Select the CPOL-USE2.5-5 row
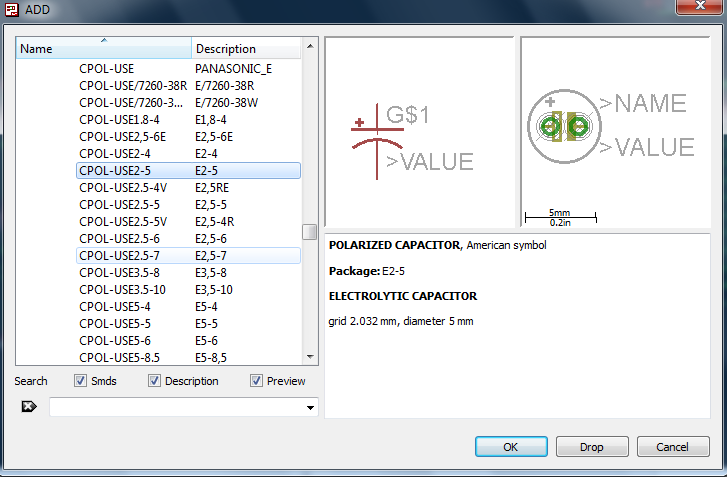The image size is (727, 477). (x=188, y=204)
